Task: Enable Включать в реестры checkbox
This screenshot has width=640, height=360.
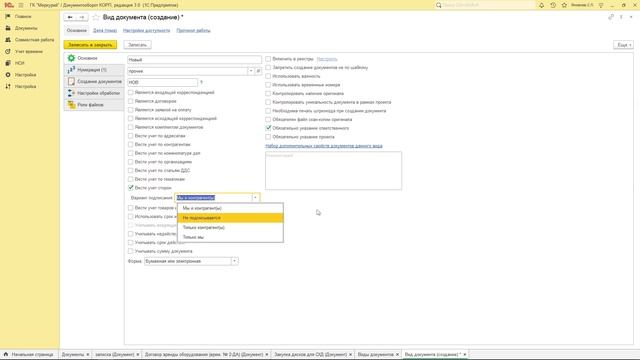Action: pyautogui.click(x=268, y=59)
